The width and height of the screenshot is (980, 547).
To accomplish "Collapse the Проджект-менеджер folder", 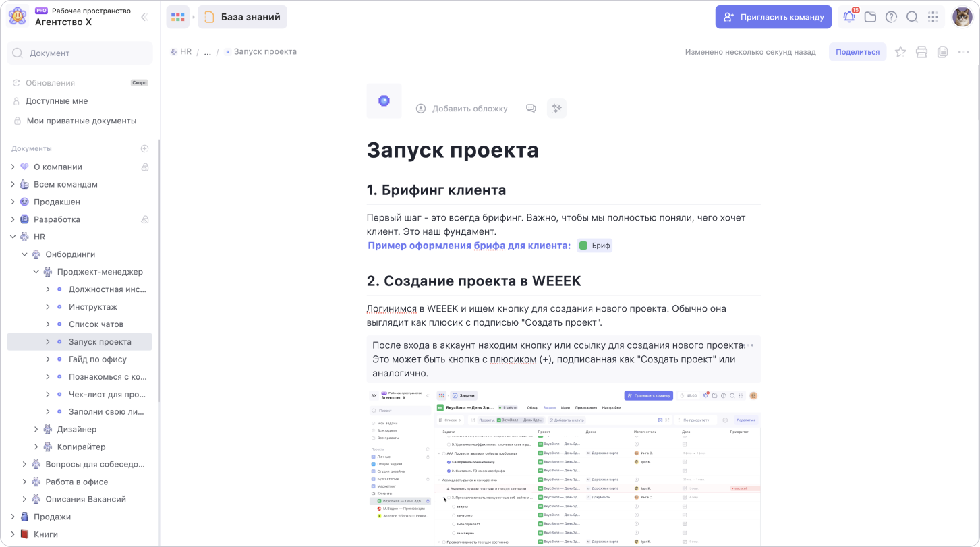I will point(36,272).
